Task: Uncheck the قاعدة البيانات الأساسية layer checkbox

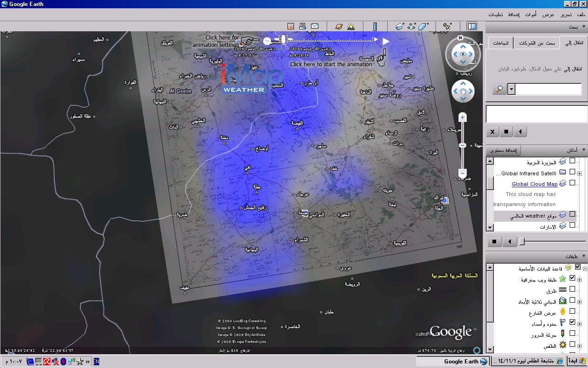Action: point(578,267)
